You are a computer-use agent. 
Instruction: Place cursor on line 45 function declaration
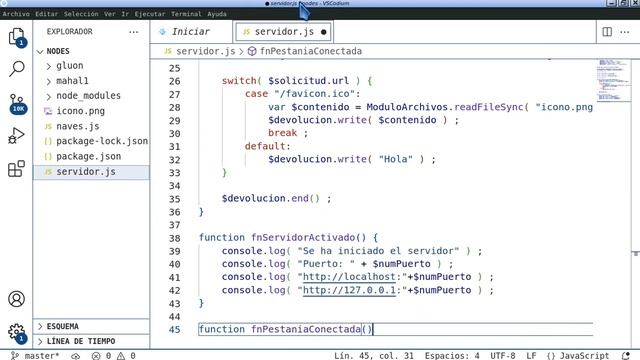[x=286, y=329]
